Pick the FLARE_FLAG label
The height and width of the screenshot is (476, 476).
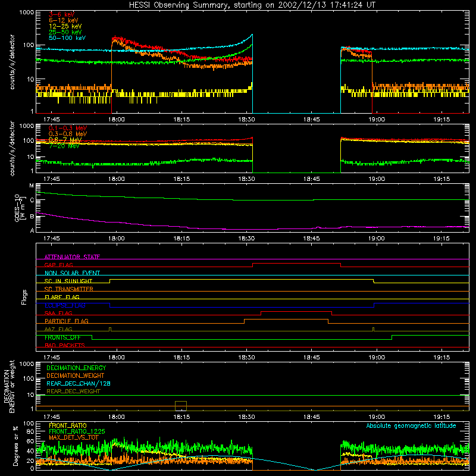coord(62,297)
